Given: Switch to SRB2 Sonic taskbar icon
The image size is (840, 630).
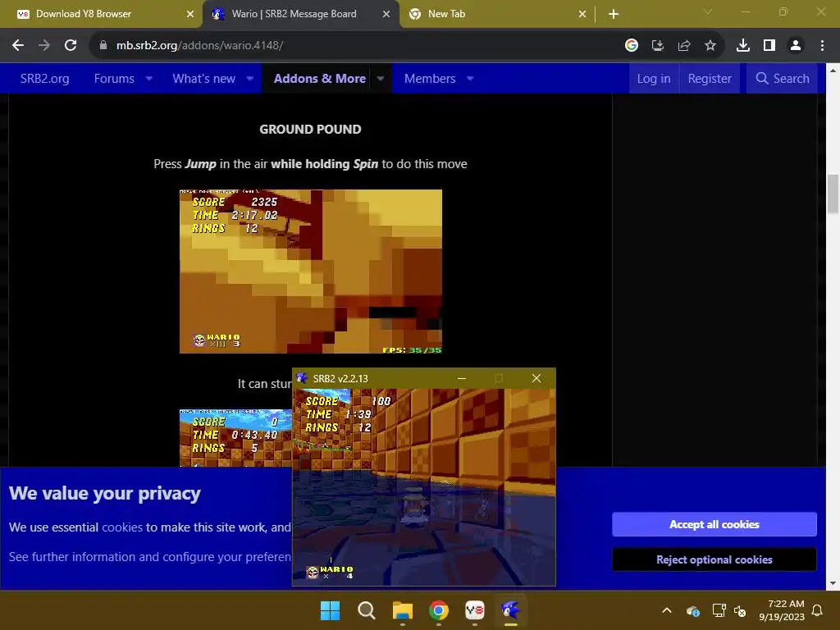Looking at the screenshot, I should [510, 610].
